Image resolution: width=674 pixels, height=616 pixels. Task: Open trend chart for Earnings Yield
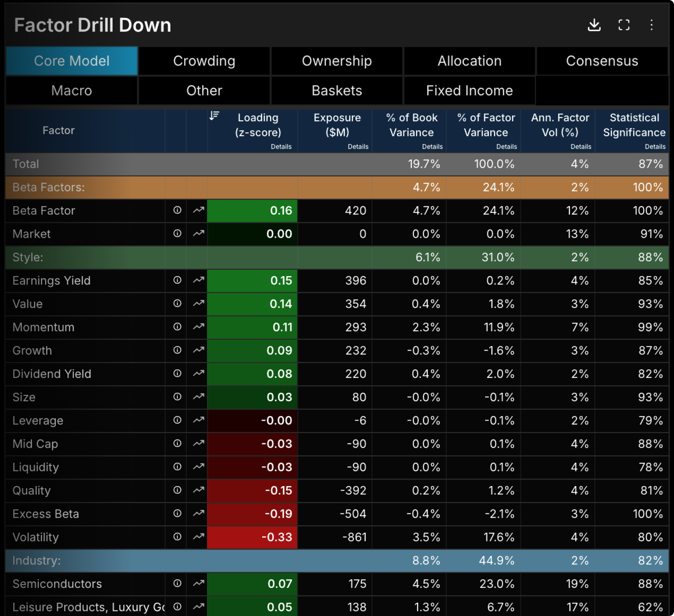198,280
